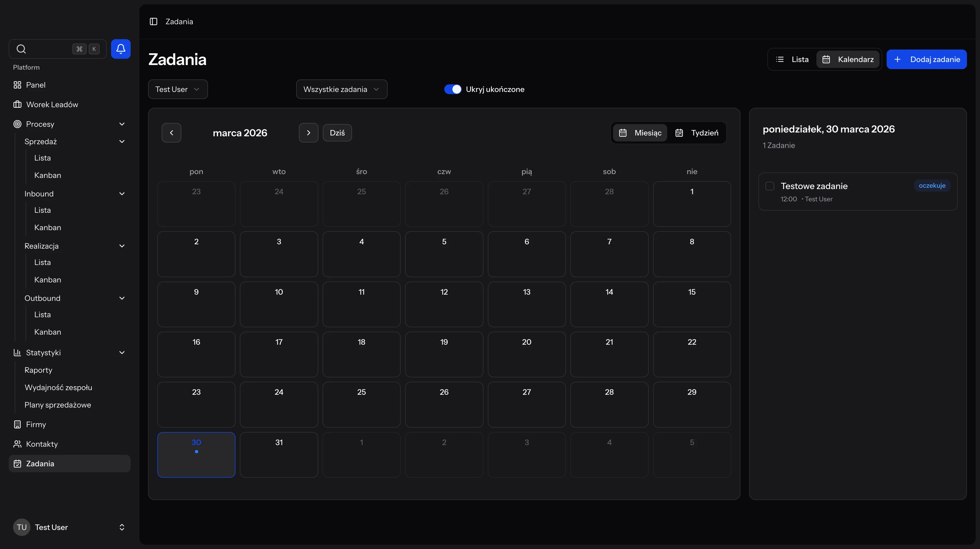Open Firmy from the sidebar
This screenshot has height=549, width=980.
click(36, 424)
